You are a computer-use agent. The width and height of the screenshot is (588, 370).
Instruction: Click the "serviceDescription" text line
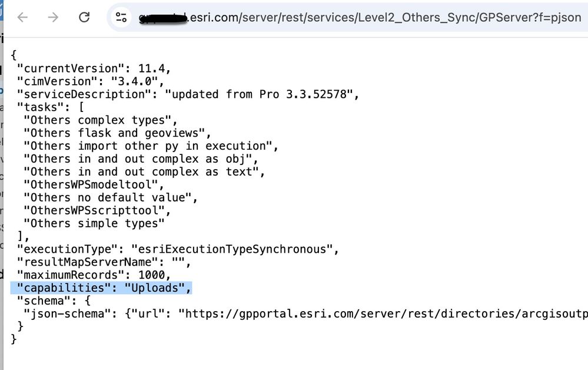pos(187,94)
